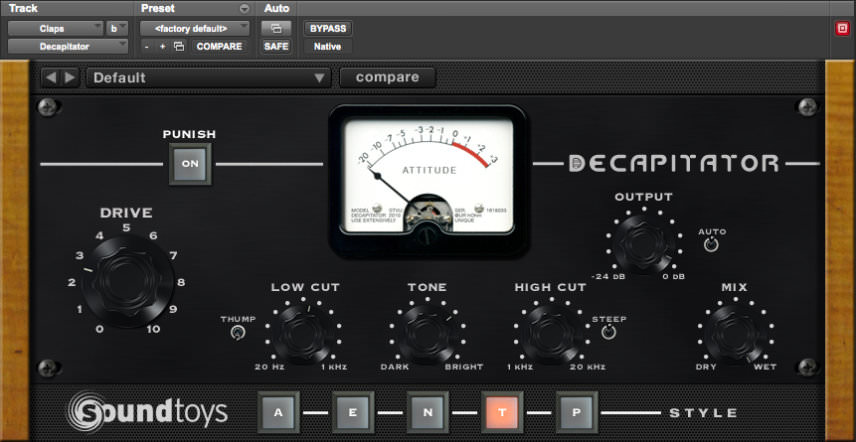This screenshot has width=856, height=442.
Task: Select style N button
Action: pyautogui.click(x=427, y=412)
